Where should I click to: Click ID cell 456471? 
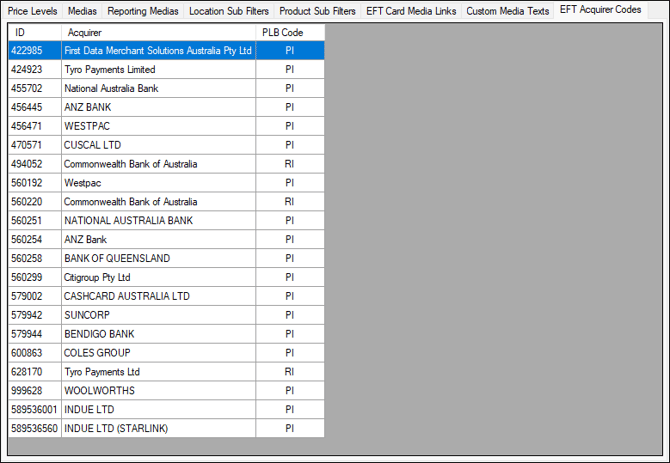[35, 126]
